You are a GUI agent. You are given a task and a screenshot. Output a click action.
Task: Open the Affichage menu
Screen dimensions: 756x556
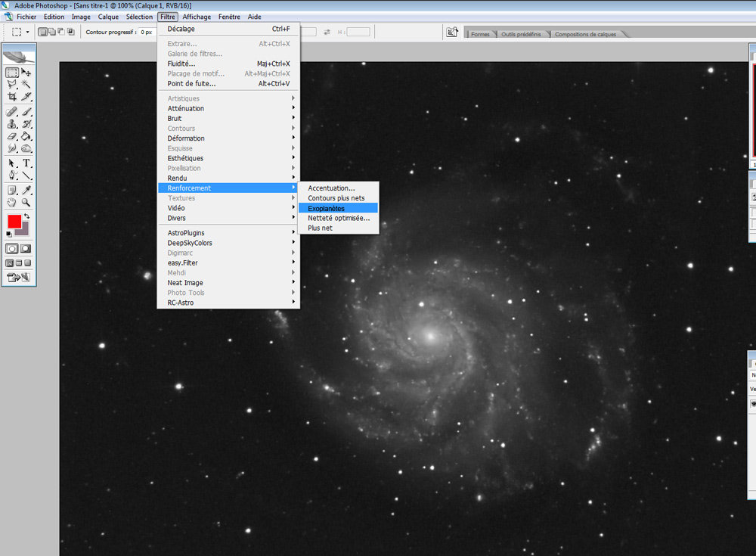pos(197,17)
